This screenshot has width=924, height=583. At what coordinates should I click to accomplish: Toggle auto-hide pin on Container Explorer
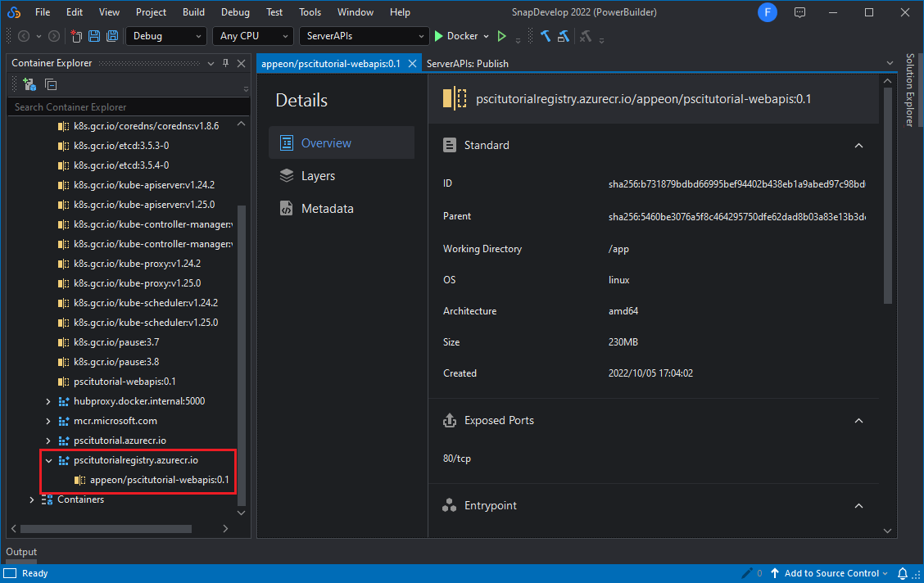(226, 63)
